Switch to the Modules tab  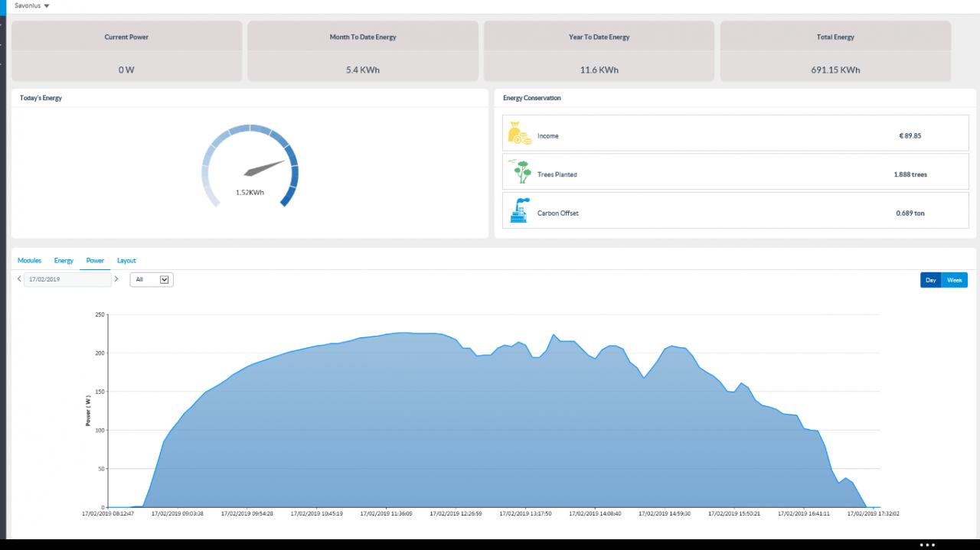pos(29,261)
